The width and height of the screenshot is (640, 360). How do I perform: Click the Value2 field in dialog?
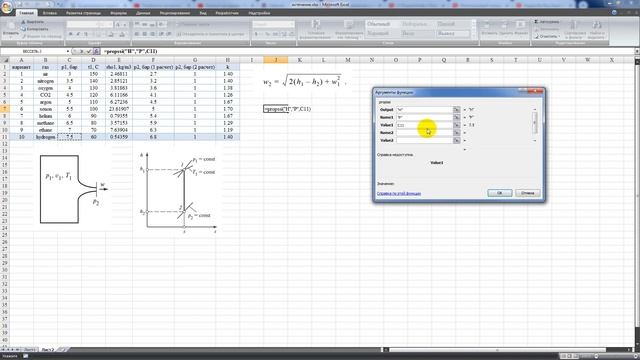pyautogui.click(x=424, y=140)
